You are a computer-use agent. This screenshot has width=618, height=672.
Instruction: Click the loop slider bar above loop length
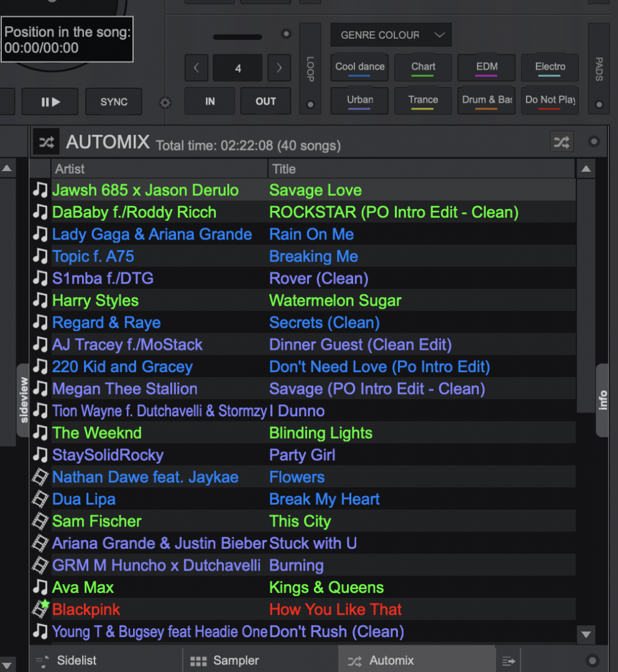point(238,37)
